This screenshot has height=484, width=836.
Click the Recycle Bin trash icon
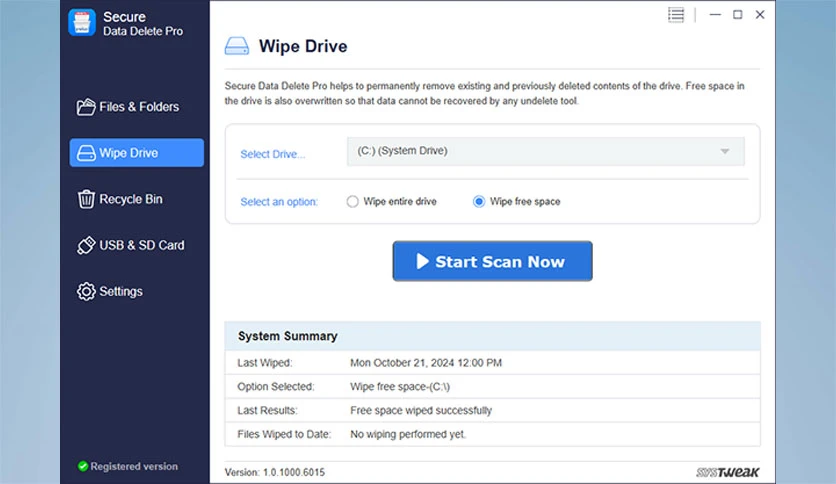click(x=86, y=199)
